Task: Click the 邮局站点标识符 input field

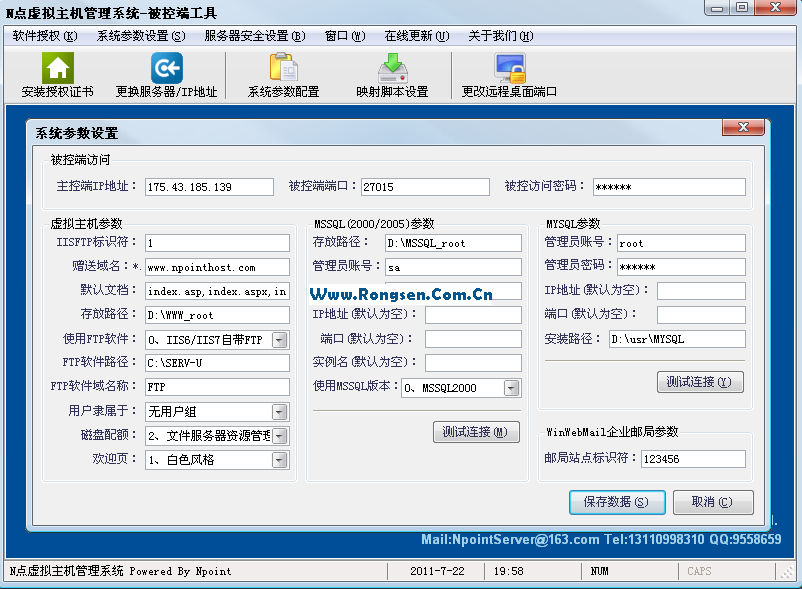Action: [x=679, y=459]
